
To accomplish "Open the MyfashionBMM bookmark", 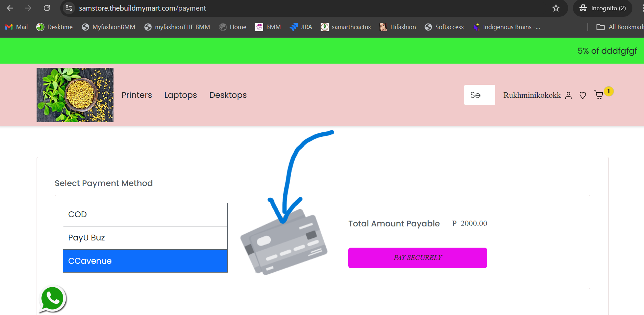I will pyautogui.click(x=108, y=27).
